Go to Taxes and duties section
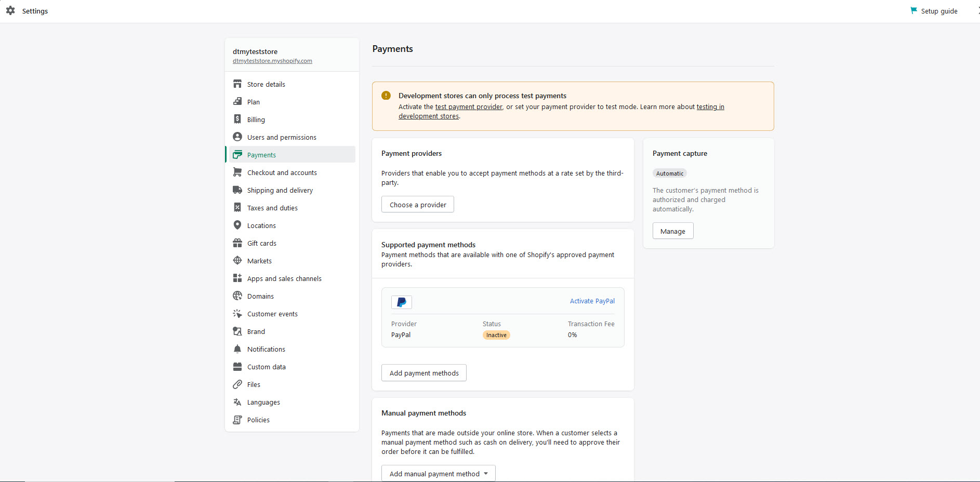This screenshot has height=482, width=980. coord(272,208)
